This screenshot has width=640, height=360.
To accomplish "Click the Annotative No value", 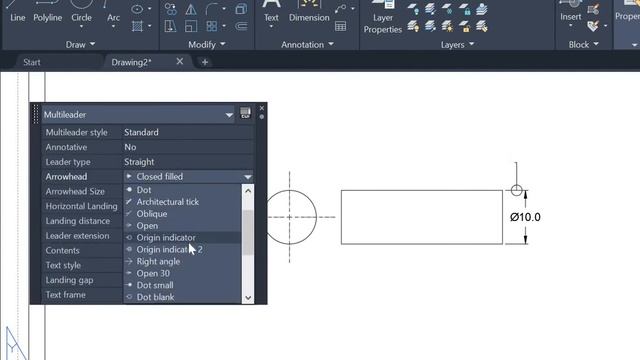I will click(x=188, y=147).
